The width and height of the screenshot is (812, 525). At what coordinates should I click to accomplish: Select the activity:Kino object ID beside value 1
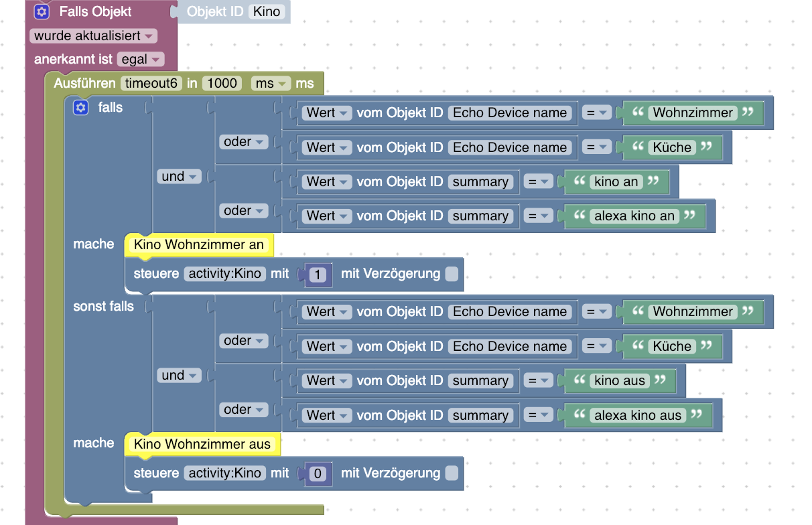tap(224, 274)
